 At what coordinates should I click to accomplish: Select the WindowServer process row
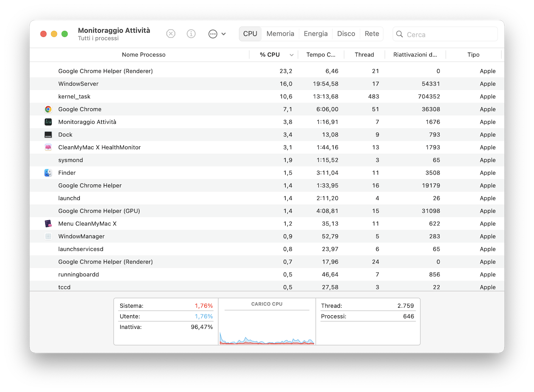click(267, 84)
